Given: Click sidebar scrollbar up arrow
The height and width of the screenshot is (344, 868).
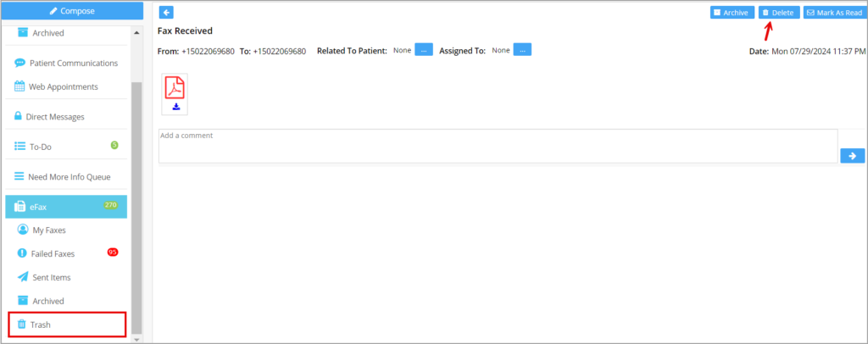Looking at the screenshot, I should point(136,33).
